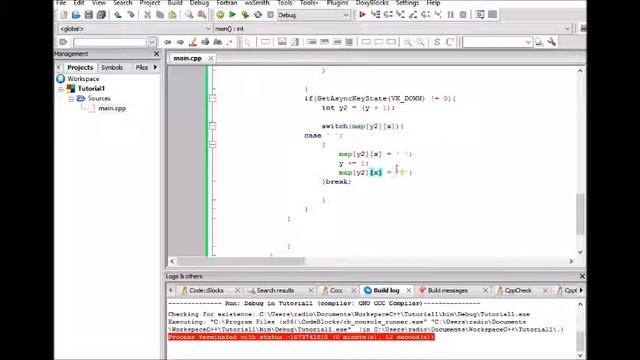
Task: Open dropdown arrow beside left search field
Action: click(x=152, y=42)
